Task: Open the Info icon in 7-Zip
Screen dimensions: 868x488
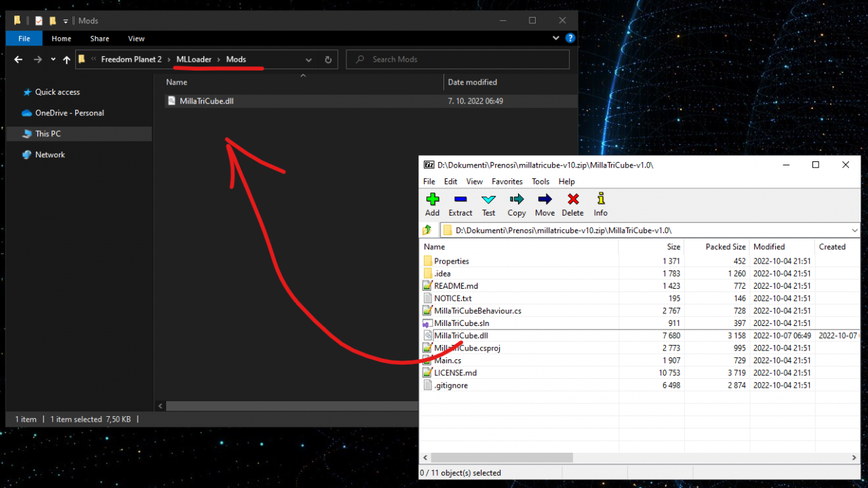Action: point(601,204)
